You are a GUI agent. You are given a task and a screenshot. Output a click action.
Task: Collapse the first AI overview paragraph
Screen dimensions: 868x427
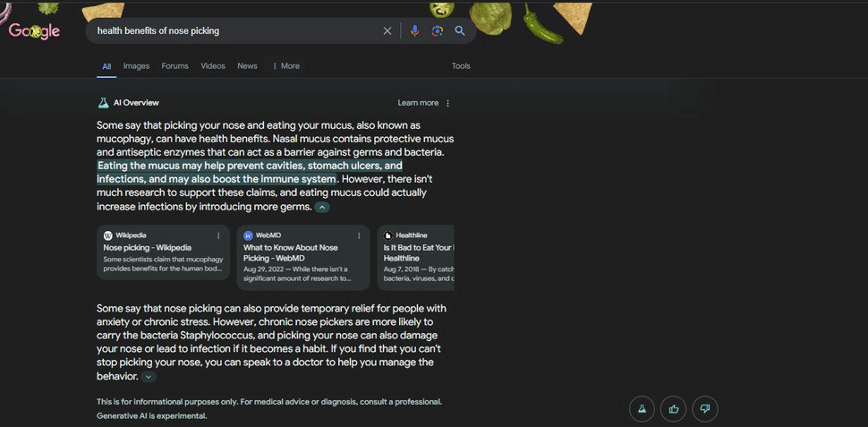[322, 207]
